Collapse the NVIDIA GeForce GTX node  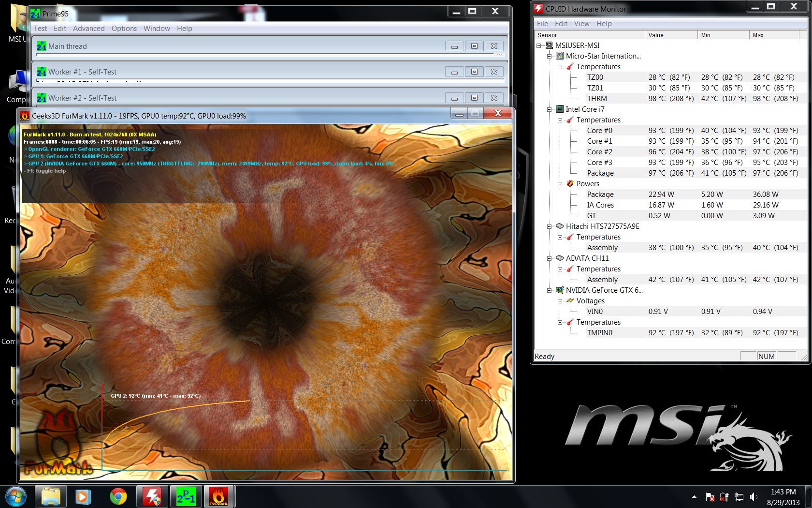coord(550,290)
